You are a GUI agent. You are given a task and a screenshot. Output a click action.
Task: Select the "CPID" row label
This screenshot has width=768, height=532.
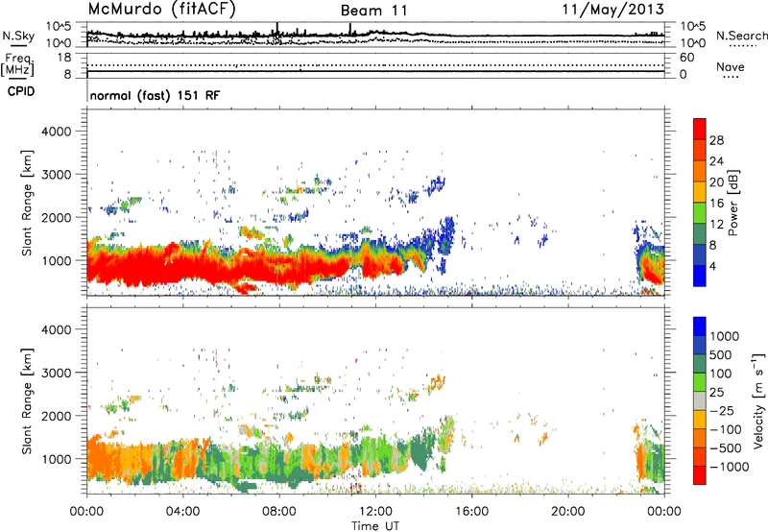21,91
